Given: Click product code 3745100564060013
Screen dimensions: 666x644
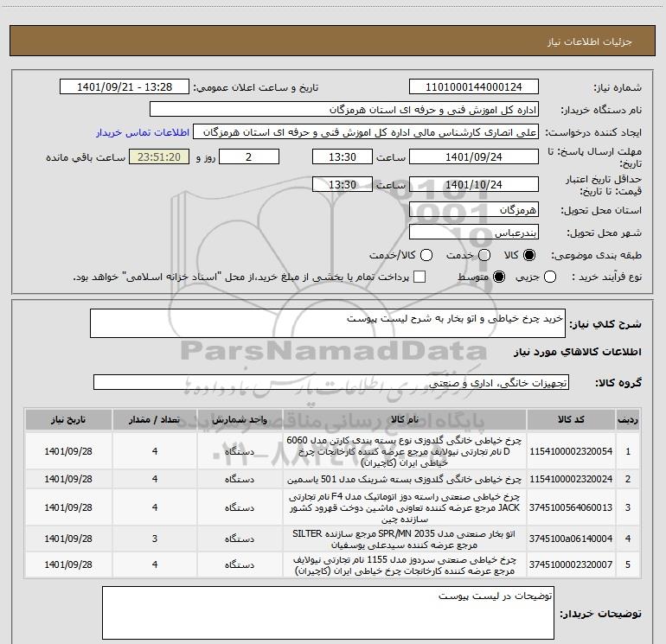Looking at the screenshot, I should coord(571,507).
